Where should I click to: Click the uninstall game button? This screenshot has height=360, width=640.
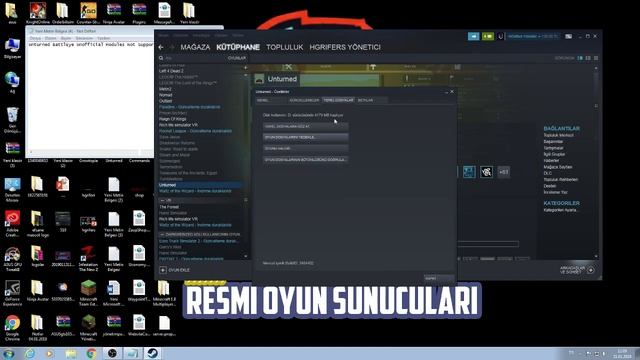tap(305, 149)
